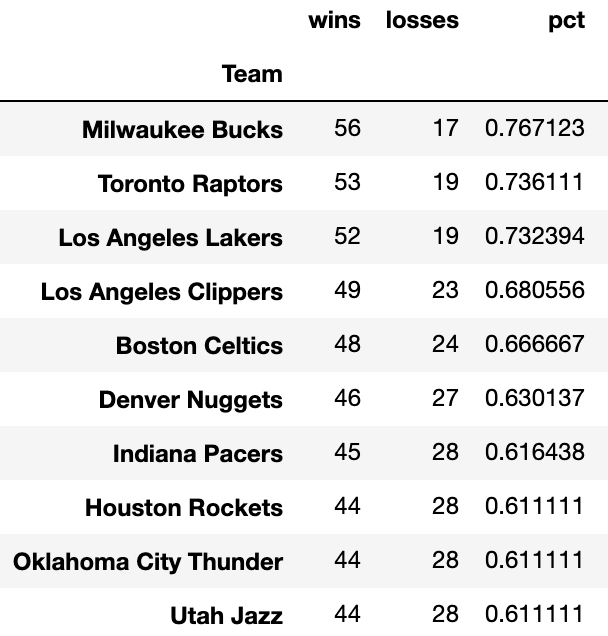Select the Toronto Raptors row label

tap(190, 184)
